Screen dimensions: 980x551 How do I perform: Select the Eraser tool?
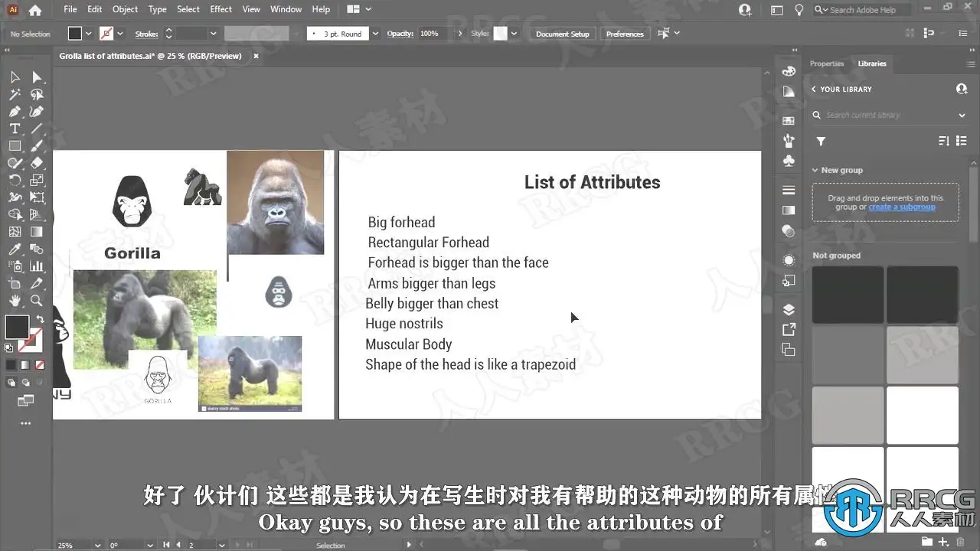[36, 163]
